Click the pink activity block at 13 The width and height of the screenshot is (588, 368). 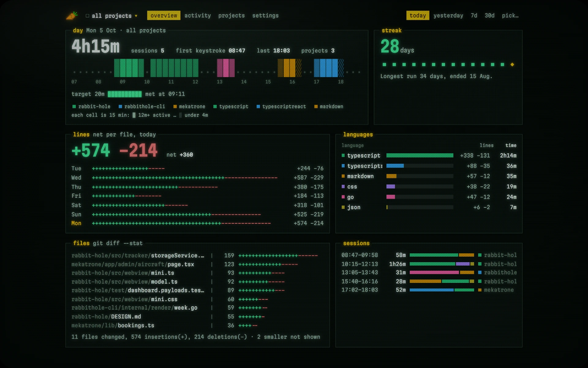[x=226, y=68]
